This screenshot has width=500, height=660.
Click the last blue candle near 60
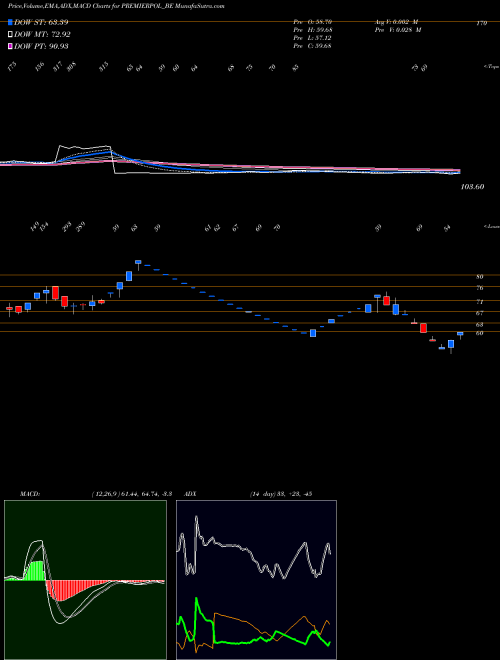click(x=460, y=333)
